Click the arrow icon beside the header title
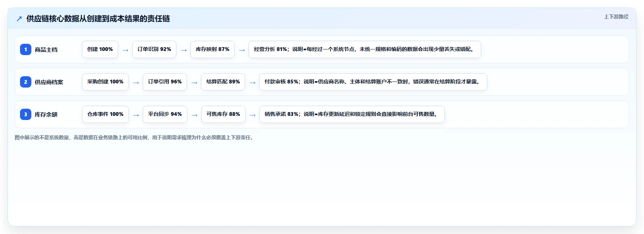 point(19,18)
